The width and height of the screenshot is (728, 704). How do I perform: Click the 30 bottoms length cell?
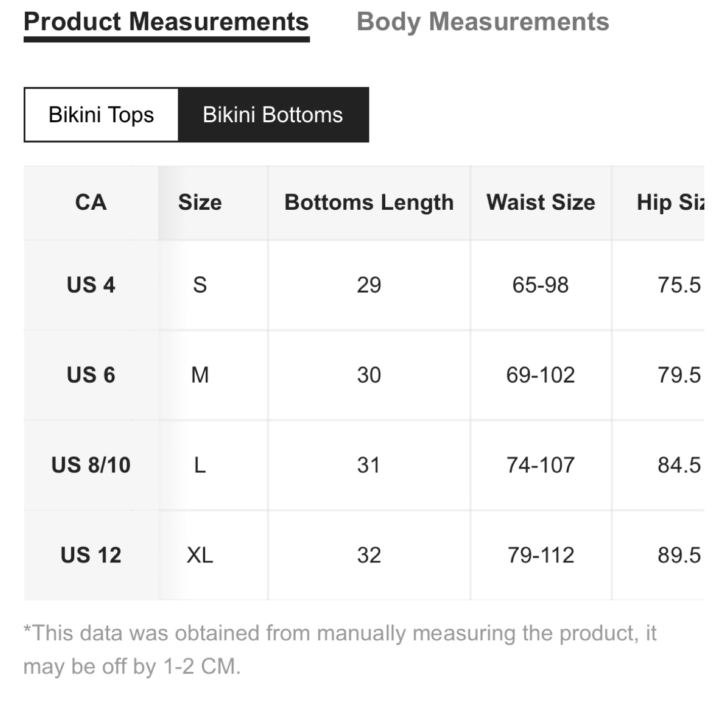click(x=369, y=375)
